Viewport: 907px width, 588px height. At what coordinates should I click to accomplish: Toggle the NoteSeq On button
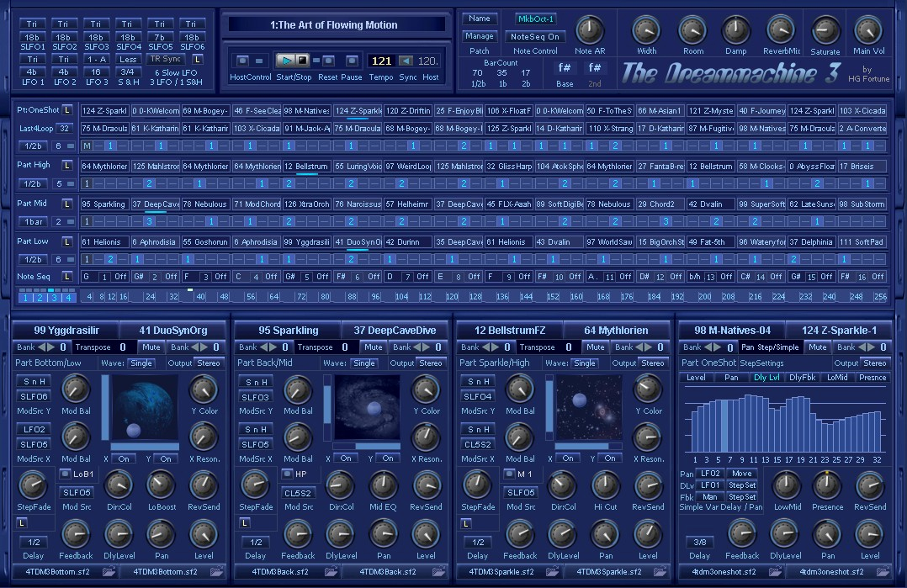click(x=535, y=36)
